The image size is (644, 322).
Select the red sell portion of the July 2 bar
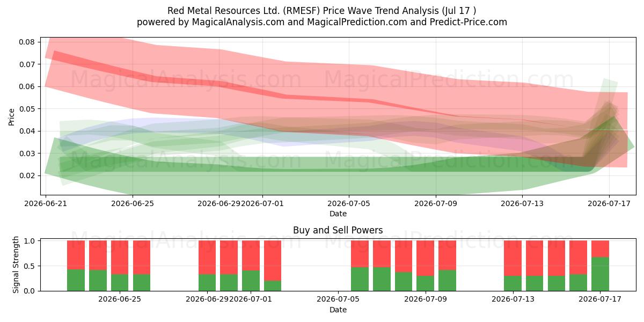coord(273,261)
